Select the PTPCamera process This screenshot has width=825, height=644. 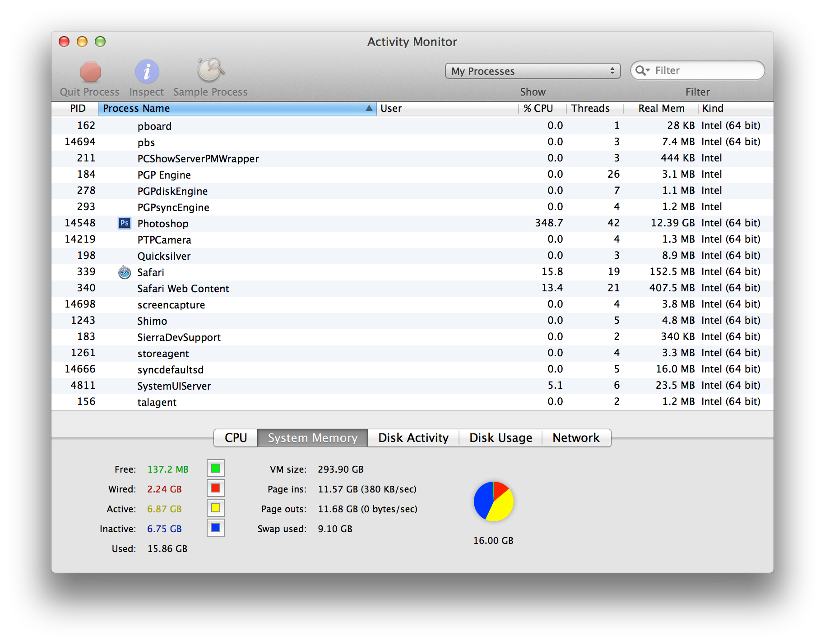(164, 240)
